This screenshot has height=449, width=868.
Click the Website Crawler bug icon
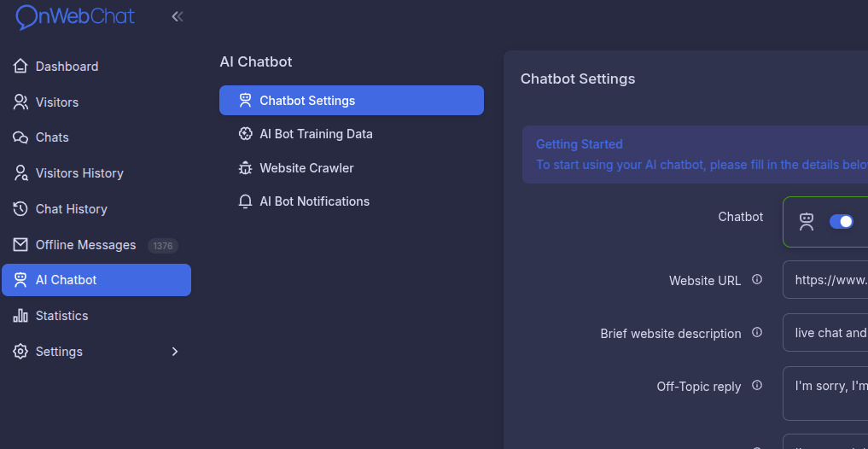246,168
